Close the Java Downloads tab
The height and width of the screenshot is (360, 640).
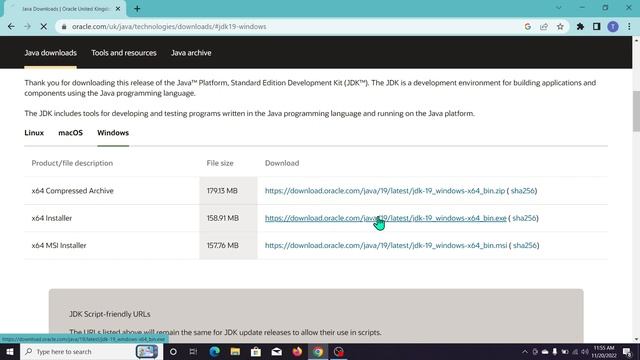pyautogui.click(x=118, y=9)
